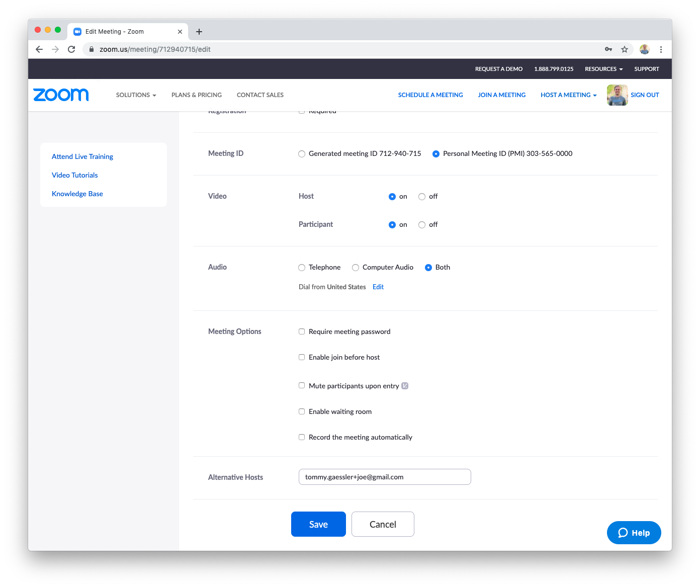Click the Zoom account profile picture

tap(617, 95)
